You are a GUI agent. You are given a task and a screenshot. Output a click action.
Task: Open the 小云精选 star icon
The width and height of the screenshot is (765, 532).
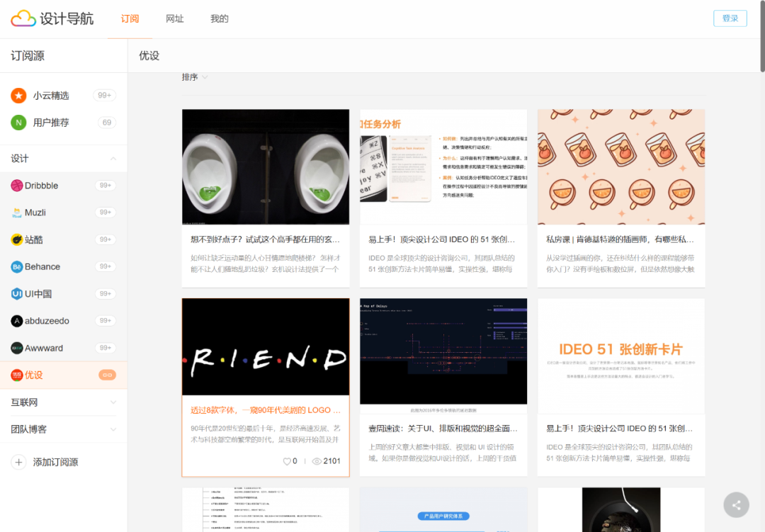(18, 95)
